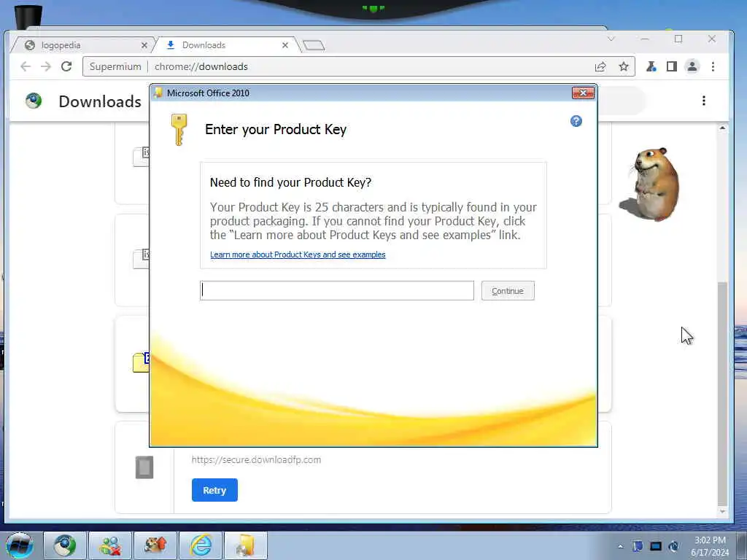Open a new browser tab
The image size is (747, 560).
[x=314, y=45]
